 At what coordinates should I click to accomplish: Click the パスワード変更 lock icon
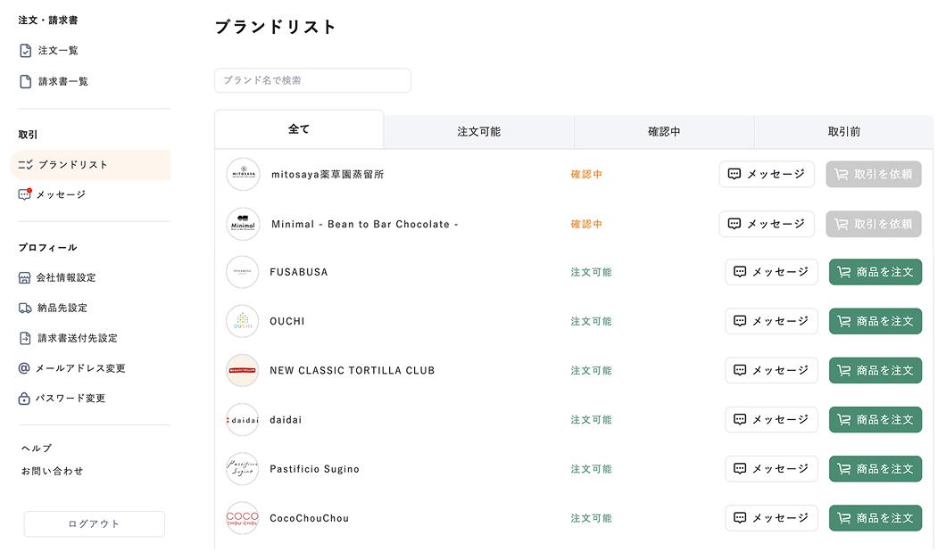click(x=25, y=399)
